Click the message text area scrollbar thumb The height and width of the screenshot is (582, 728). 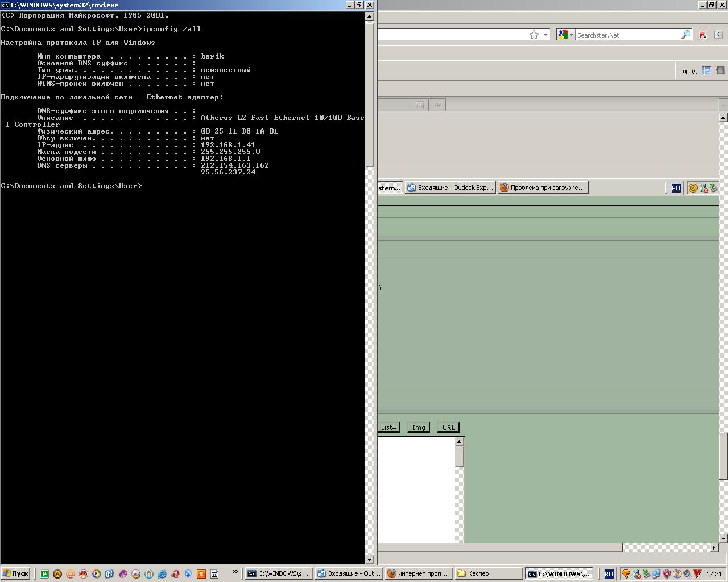tap(460, 457)
